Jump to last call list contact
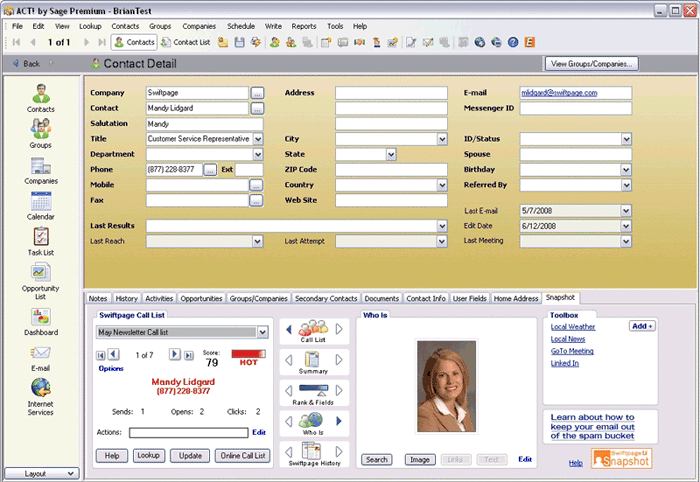 tap(189, 355)
